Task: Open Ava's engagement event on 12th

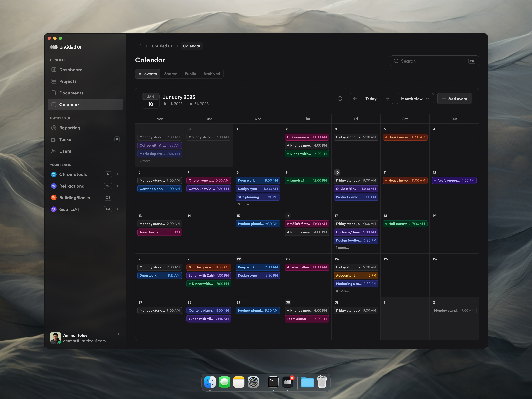Action: [454, 180]
